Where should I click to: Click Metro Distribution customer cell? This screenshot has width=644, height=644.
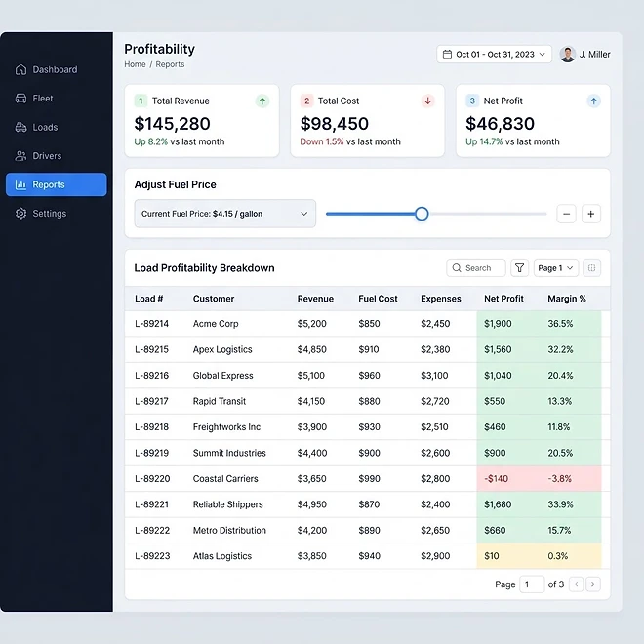coord(229,530)
